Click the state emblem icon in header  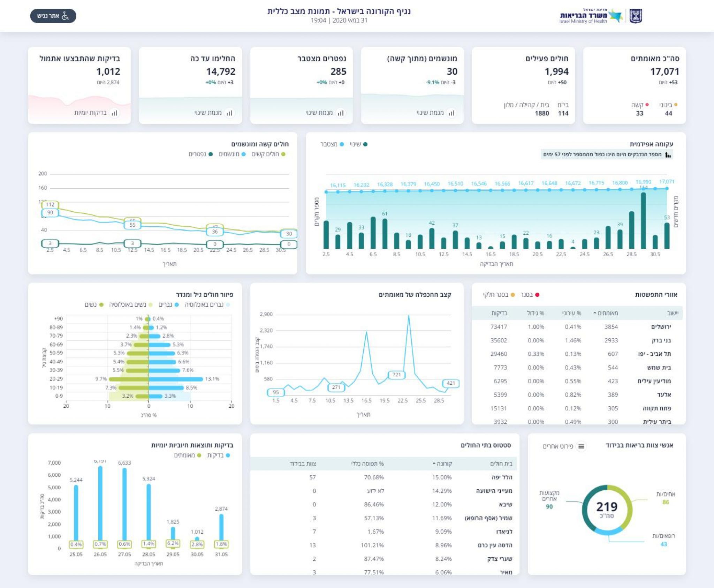coord(636,16)
